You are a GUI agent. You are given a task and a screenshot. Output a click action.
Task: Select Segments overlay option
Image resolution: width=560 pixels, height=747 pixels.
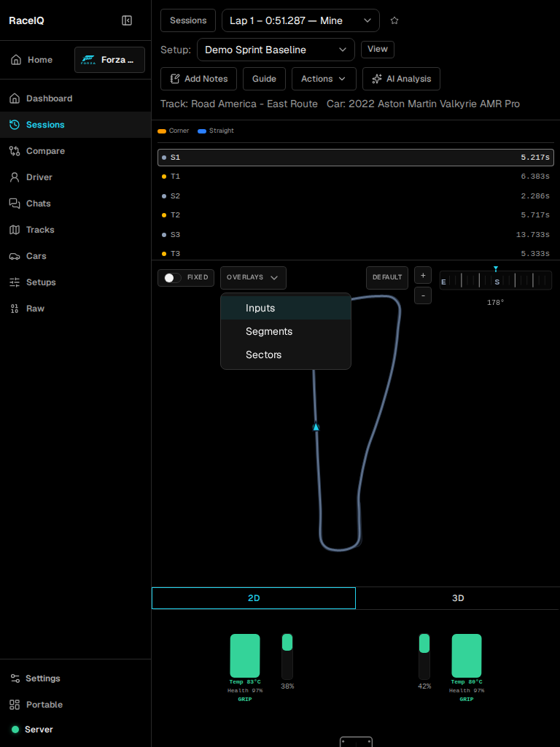pos(286,331)
